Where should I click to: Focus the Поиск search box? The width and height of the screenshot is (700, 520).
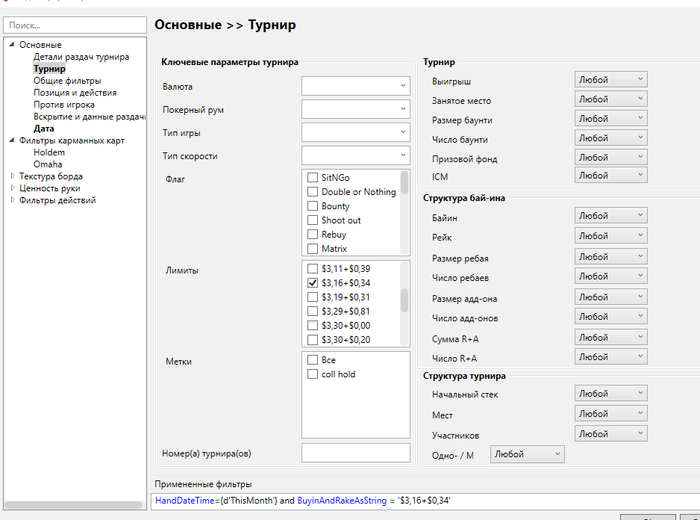[x=73, y=24]
